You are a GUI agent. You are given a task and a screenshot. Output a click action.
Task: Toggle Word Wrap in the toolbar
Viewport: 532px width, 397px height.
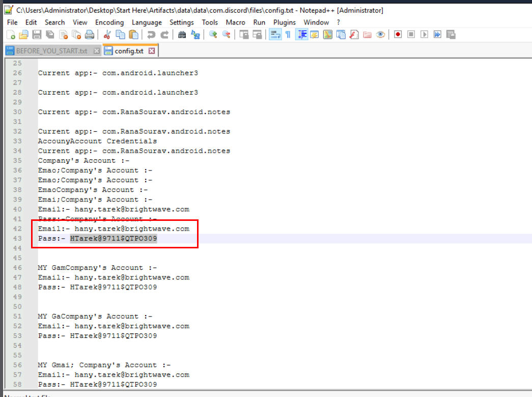[x=275, y=35]
